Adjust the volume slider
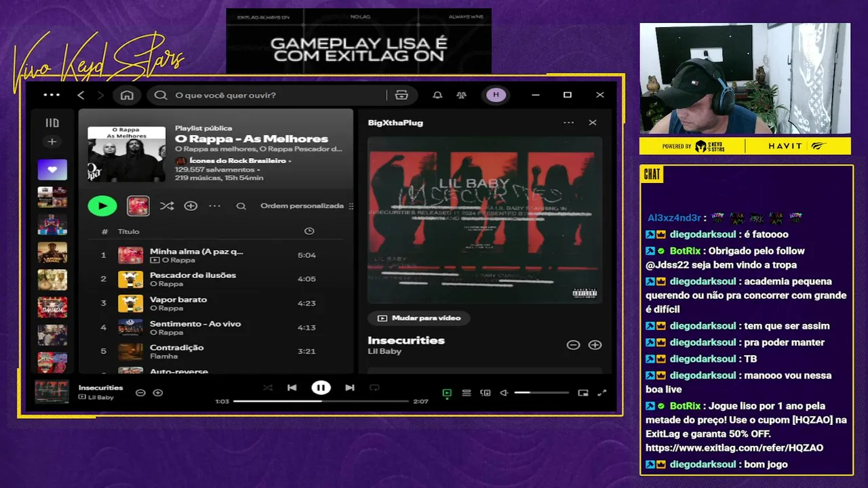This screenshot has height=488, width=868. 540,392
